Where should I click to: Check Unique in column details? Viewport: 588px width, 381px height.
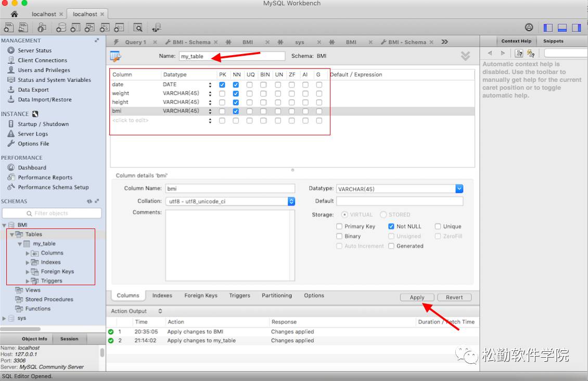tap(438, 226)
